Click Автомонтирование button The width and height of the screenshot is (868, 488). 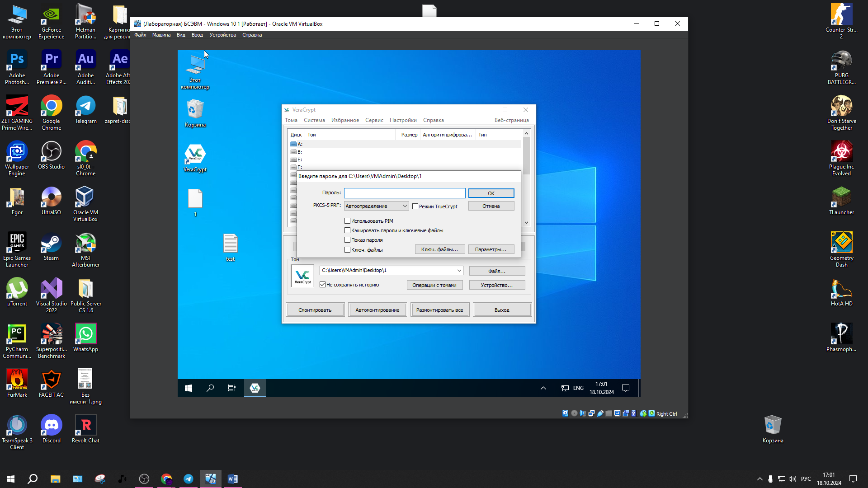[x=377, y=310]
